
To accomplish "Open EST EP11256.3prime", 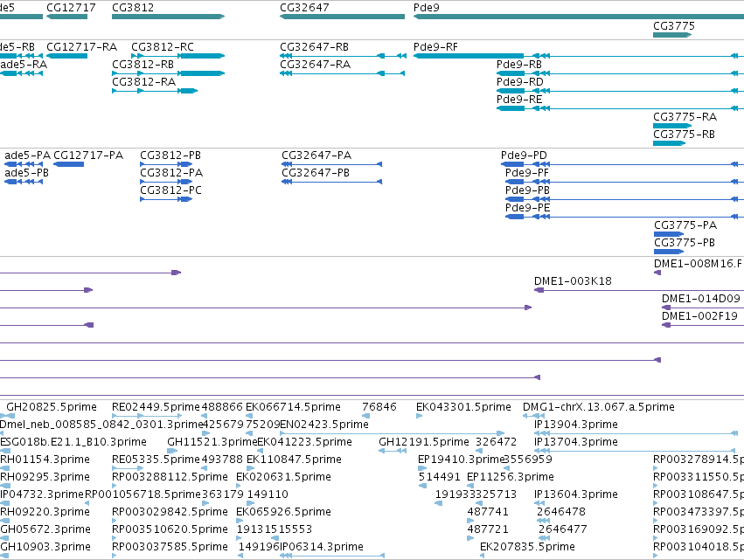I will (x=511, y=477).
